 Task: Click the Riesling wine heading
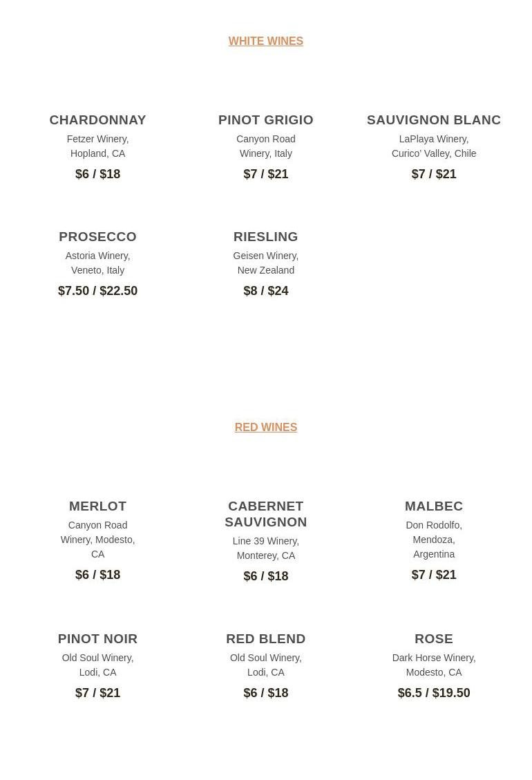tap(265, 237)
